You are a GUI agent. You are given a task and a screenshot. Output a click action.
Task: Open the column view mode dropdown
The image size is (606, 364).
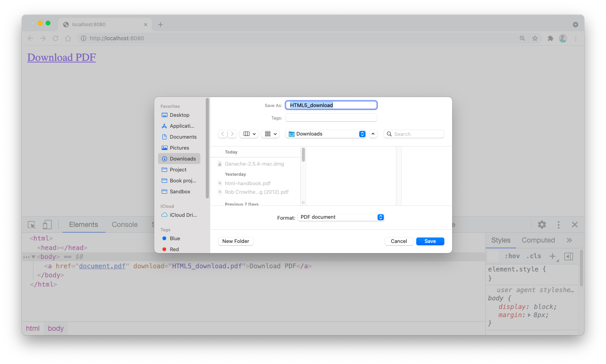click(249, 134)
